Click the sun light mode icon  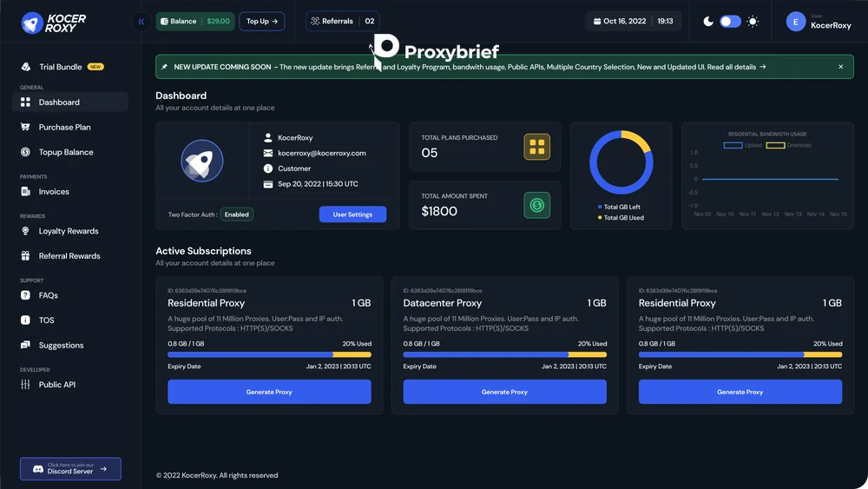[753, 22]
